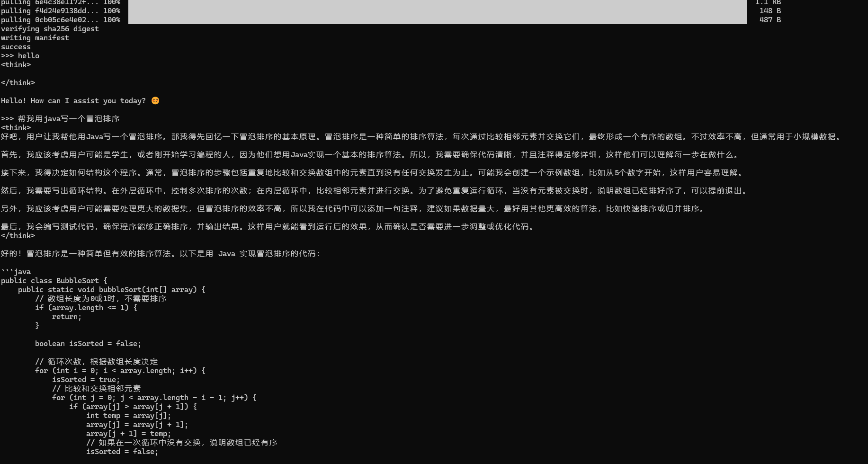
Task: Click 'isSorted = false;' line
Action: [x=122, y=452]
